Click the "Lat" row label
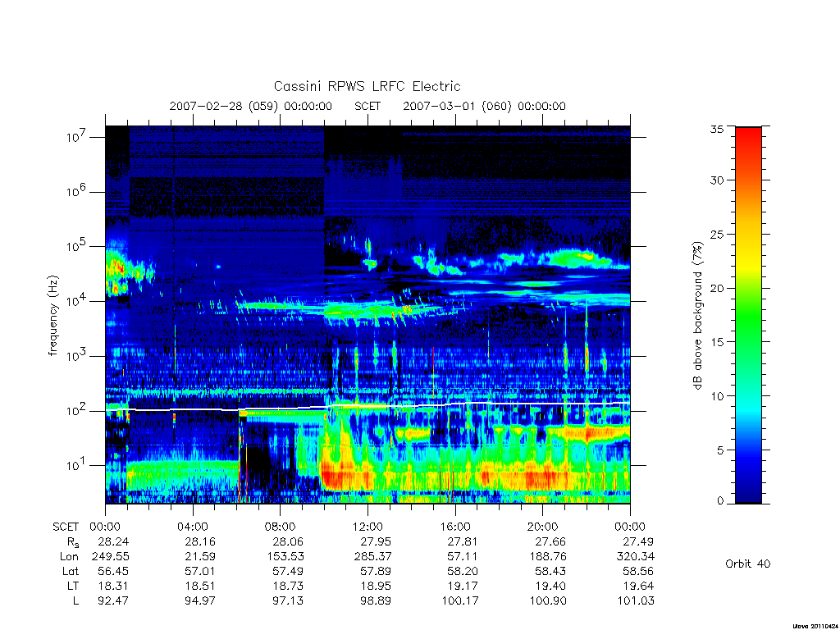Screen dimensions: 840x630 click(71, 571)
